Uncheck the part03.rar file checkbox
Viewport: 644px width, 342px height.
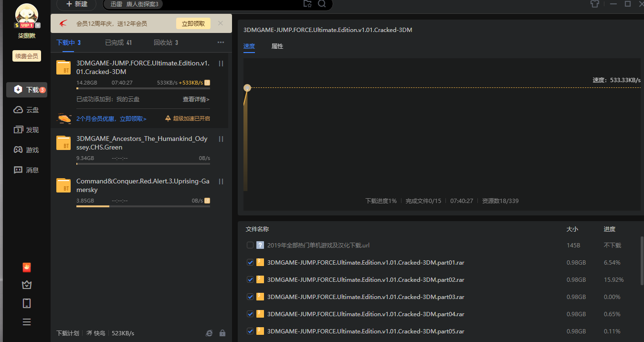[x=250, y=297]
